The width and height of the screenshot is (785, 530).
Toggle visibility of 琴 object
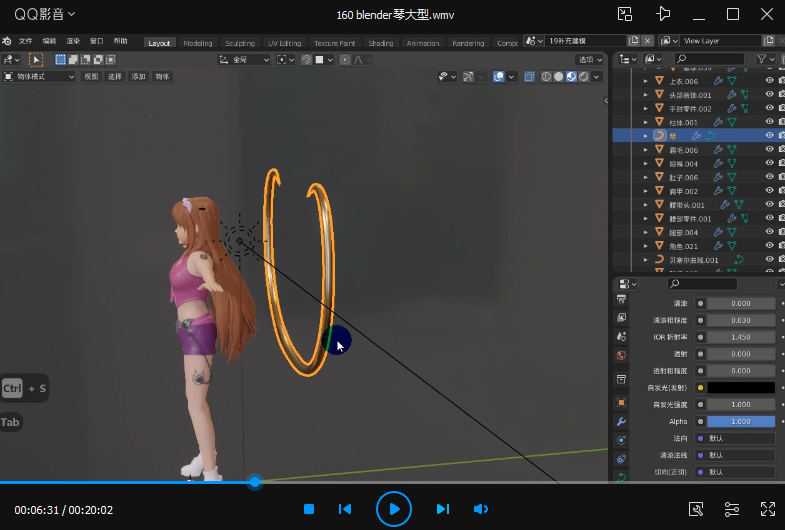point(769,135)
